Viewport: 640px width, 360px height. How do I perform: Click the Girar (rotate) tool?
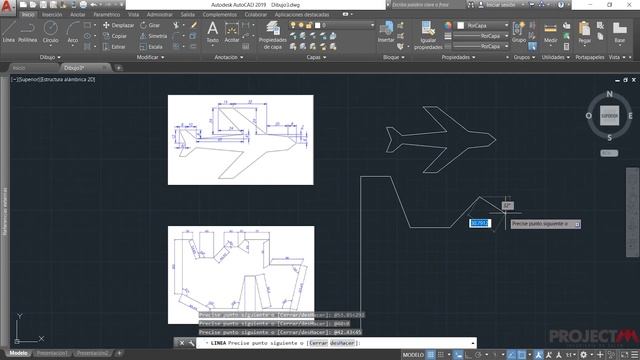[x=150, y=25]
